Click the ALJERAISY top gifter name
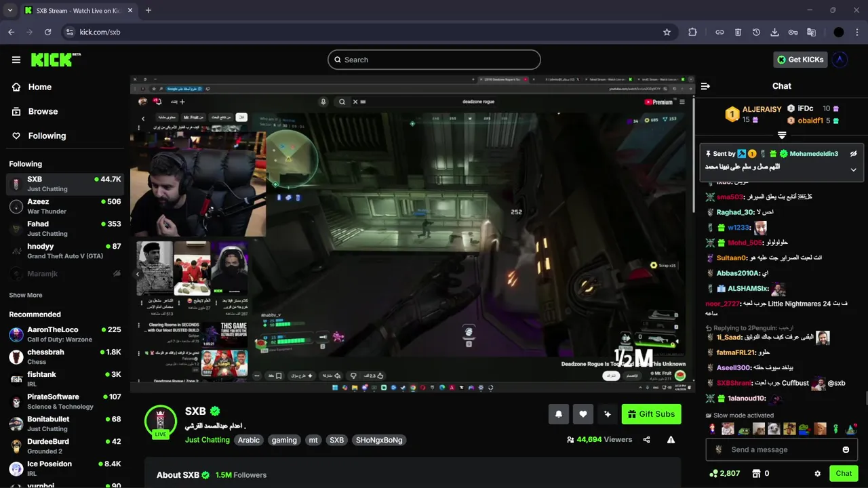The image size is (868, 488). tap(762, 109)
